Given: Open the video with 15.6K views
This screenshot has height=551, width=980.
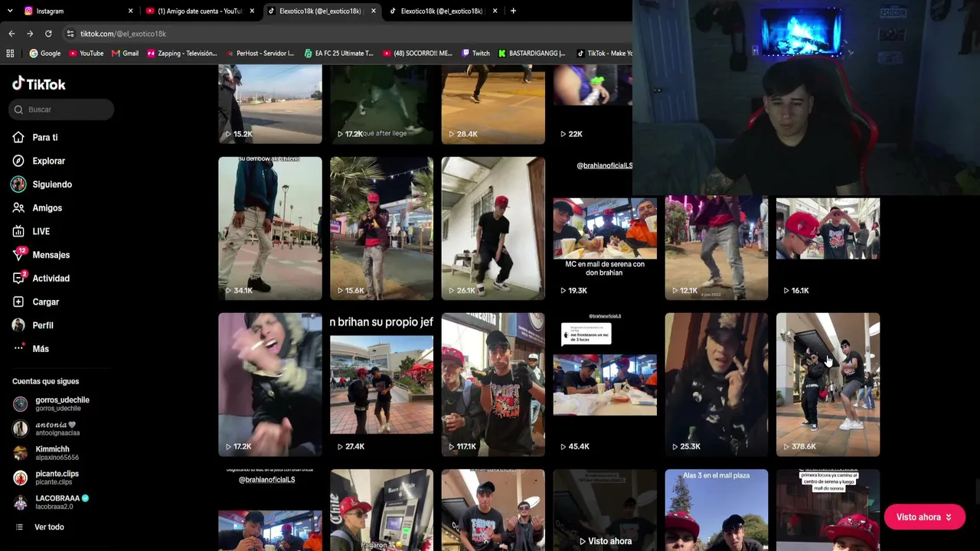Looking at the screenshot, I should coord(381,228).
